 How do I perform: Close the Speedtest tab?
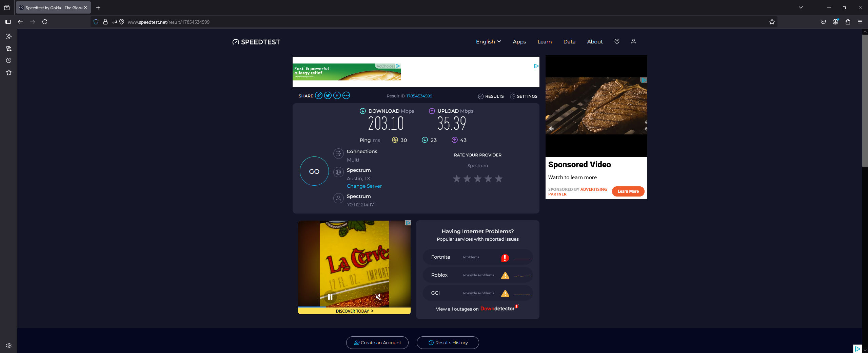click(85, 7)
